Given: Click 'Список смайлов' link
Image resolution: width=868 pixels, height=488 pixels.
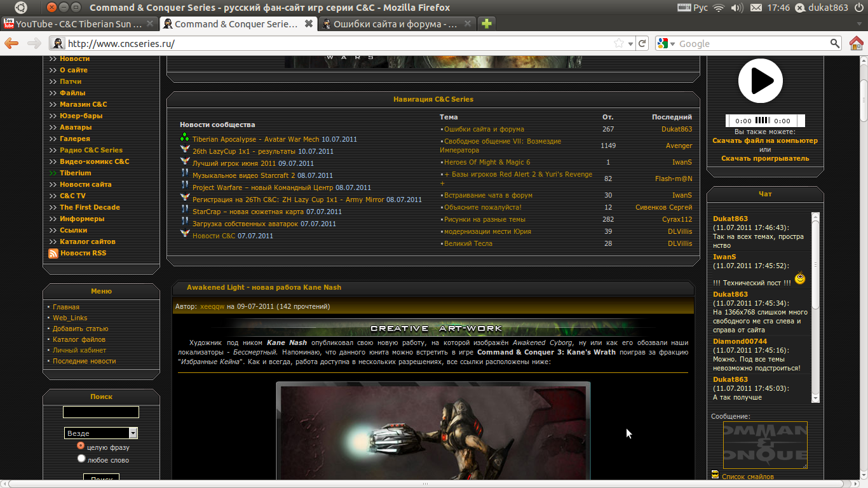Looking at the screenshot, I should [x=748, y=477].
